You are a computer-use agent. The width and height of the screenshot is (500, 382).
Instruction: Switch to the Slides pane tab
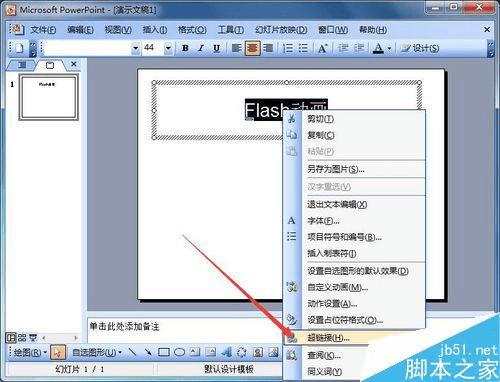(x=50, y=65)
